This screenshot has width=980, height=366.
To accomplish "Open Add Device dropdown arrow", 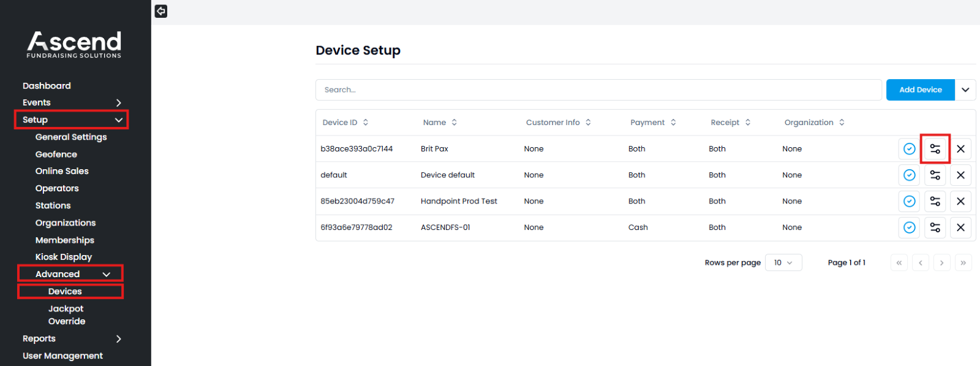I will 965,90.
